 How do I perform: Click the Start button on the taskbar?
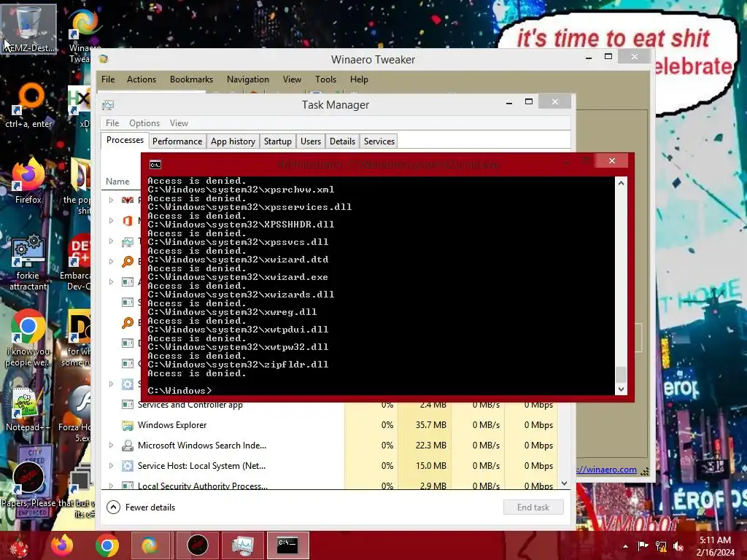19,545
